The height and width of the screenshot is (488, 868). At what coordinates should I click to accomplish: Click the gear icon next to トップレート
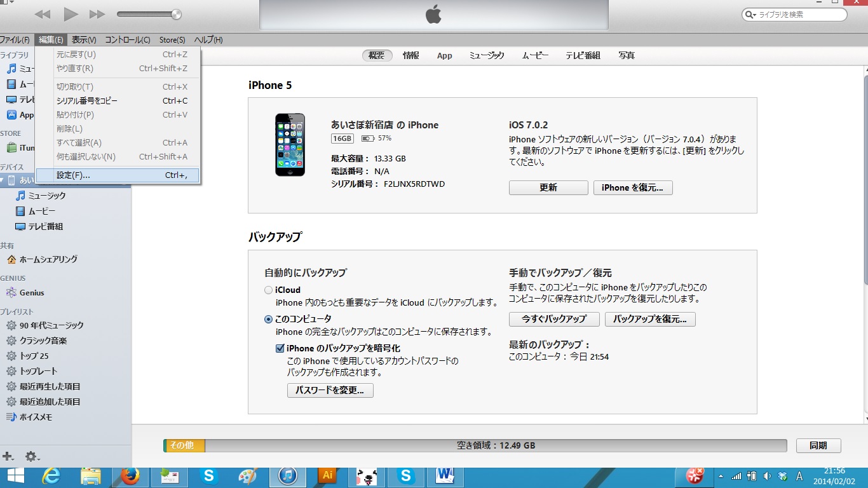point(11,371)
